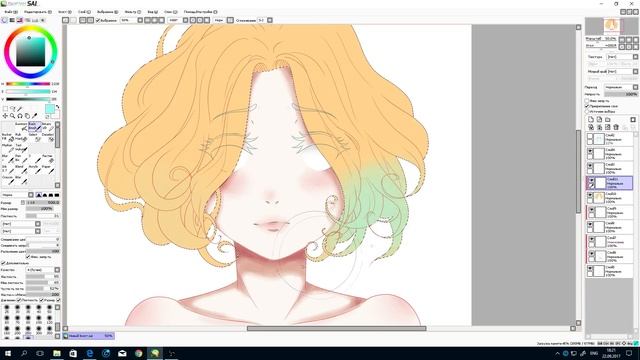Select the open document tab below canvas
This screenshot has width=640, height=360.
(89, 336)
